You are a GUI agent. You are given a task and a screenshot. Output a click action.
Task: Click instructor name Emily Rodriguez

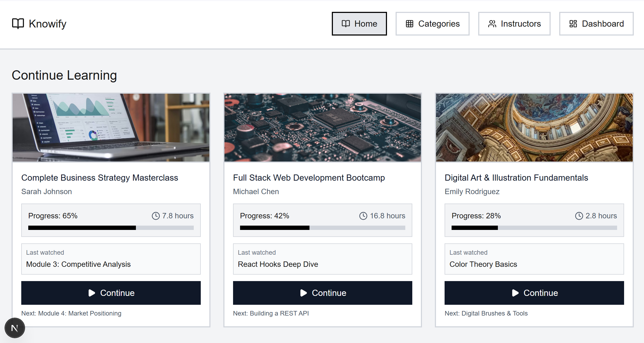(472, 192)
